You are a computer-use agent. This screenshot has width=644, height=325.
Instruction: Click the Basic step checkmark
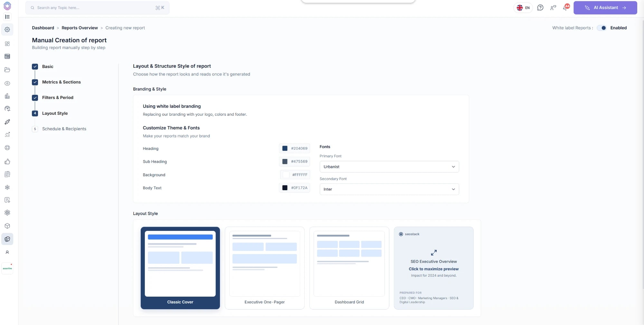pyautogui.click(x=35, y=66)
